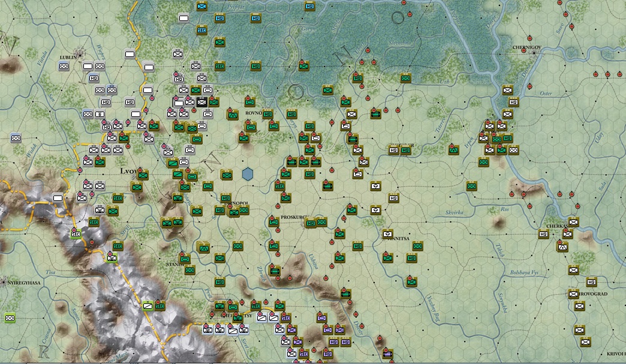Image resolution: width=626 pixels, height=364 pixels.
Task: Select the green HQ counter near the Prut river
Action: point(219,282)
